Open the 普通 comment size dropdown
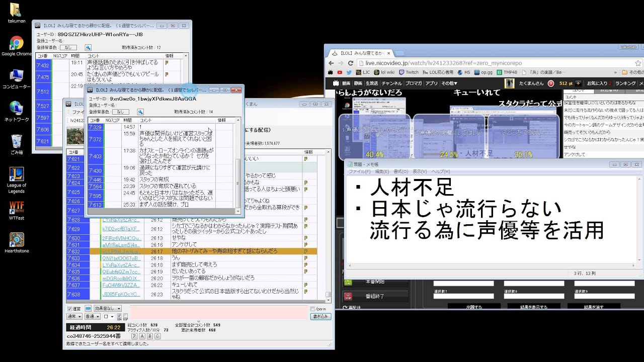 pyautogui.click(x=92, y=317)
